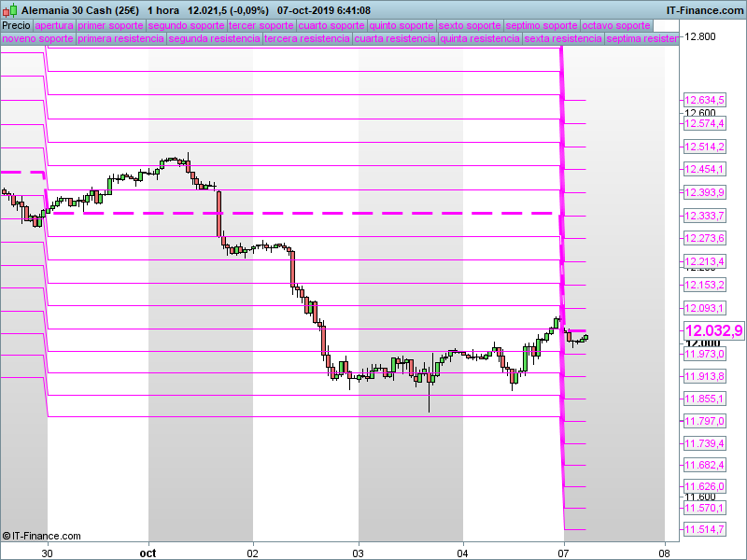
Task: Click the 1 hora timeframe text
Action: (x=162, y=10)
